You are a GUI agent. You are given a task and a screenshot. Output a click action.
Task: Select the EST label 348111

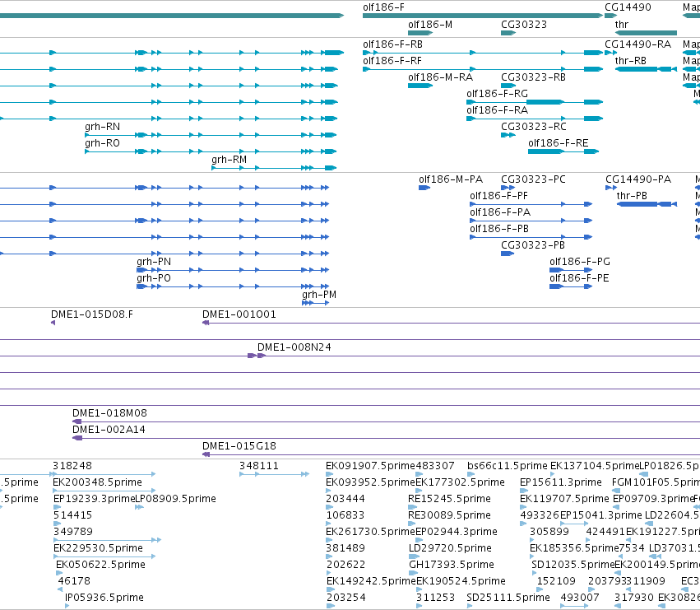(259, 466)
